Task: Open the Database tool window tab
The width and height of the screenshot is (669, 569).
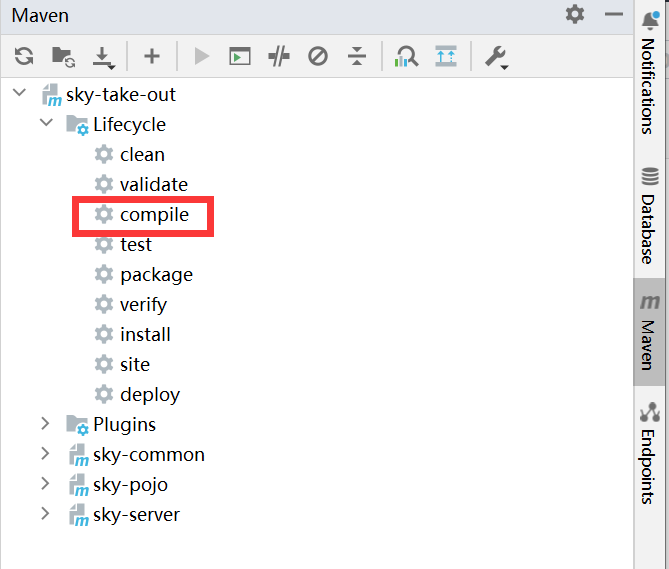Action: click(649, 216)
